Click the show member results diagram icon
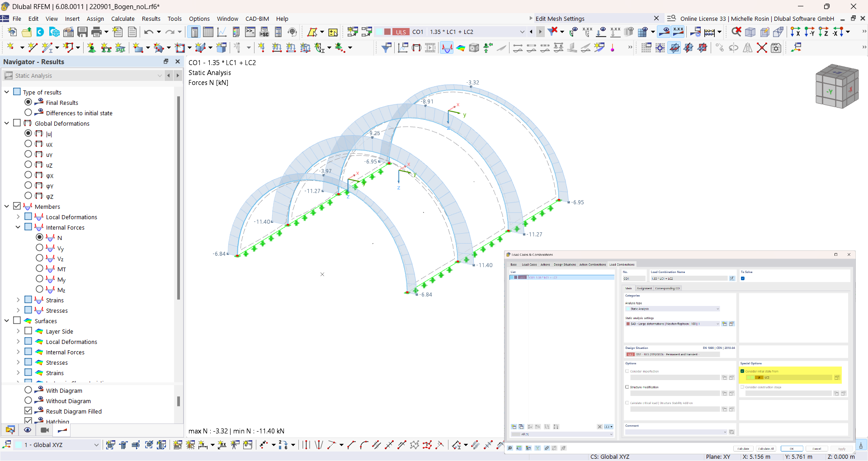 coord(447,47)
